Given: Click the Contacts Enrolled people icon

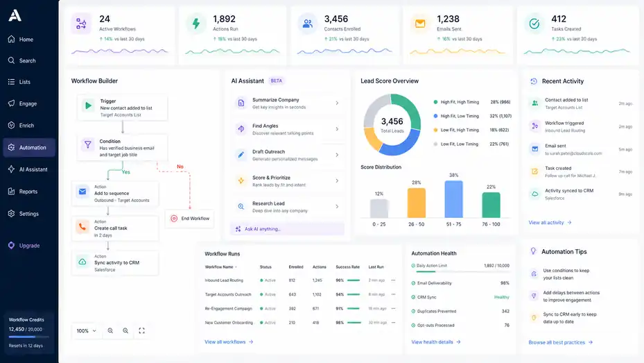Looking at the screenshot, I should coord(307,24).
